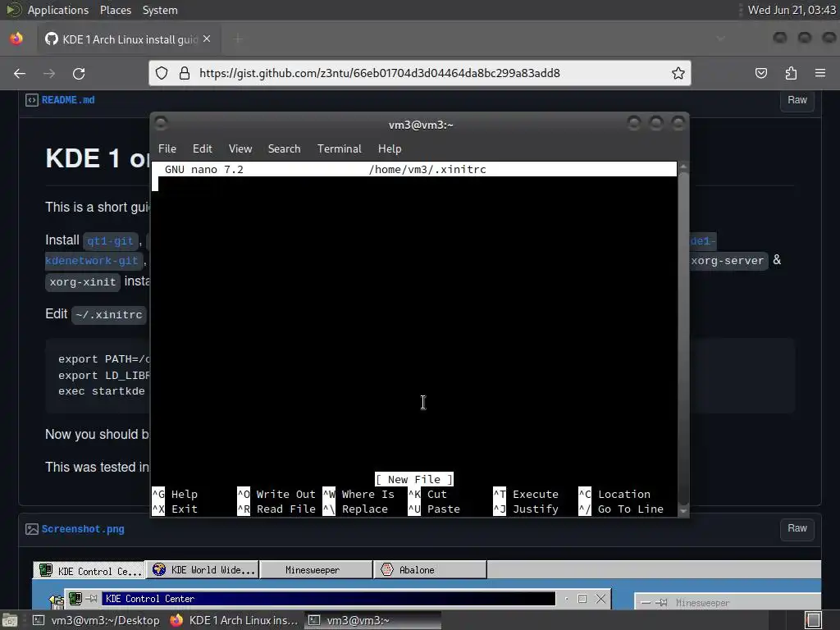The image size is (840, 630).
Task: Click the "[ New File ]" status message
Action: pos(414,479)
